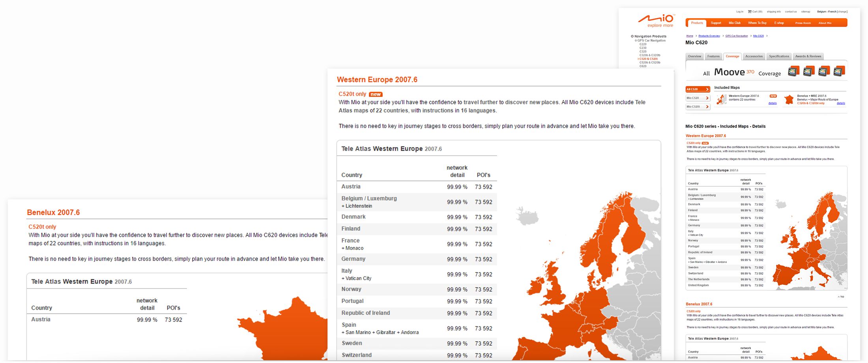Click the Mio C520 button

(x=698, y=98)
